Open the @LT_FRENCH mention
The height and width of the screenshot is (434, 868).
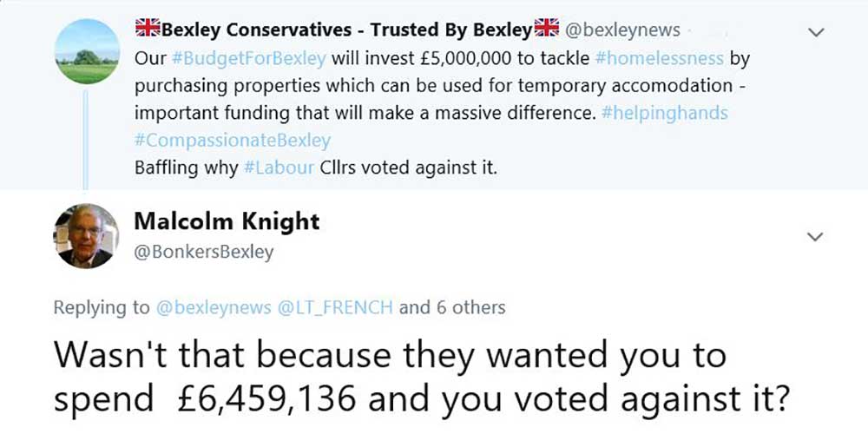tap(335, 307)
